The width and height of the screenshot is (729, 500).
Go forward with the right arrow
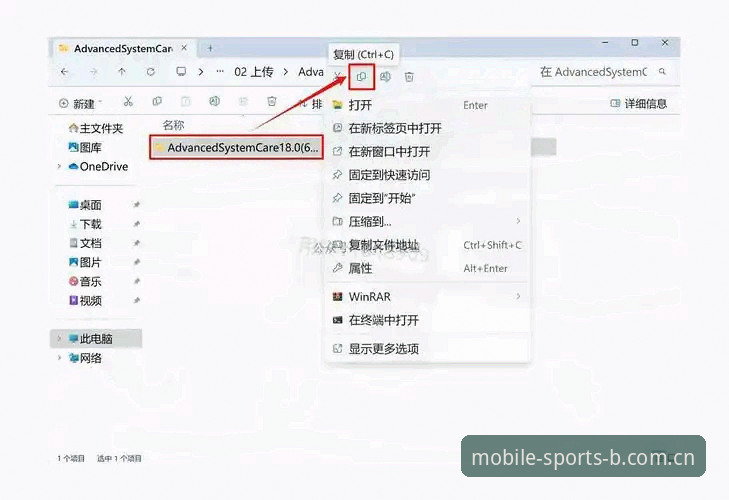93,72
